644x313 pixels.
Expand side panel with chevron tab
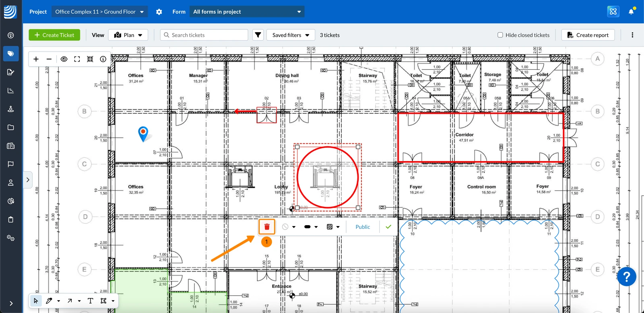click(x=28, y=180)
